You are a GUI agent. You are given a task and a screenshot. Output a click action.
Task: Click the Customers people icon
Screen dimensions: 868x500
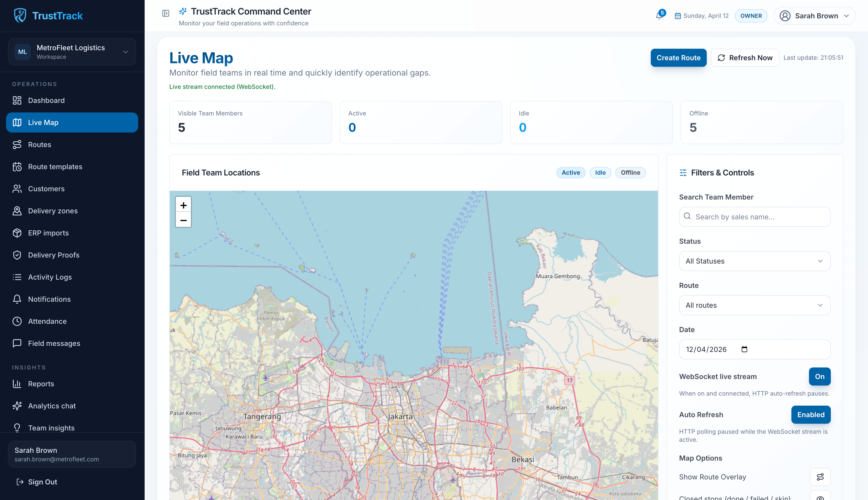click(x=17, y=189)
